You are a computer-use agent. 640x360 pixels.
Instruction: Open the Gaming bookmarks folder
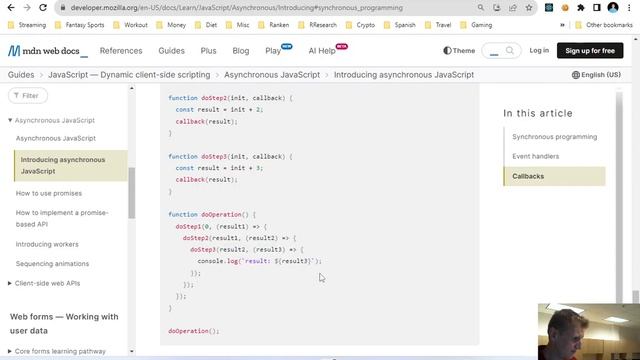[476, 25]
